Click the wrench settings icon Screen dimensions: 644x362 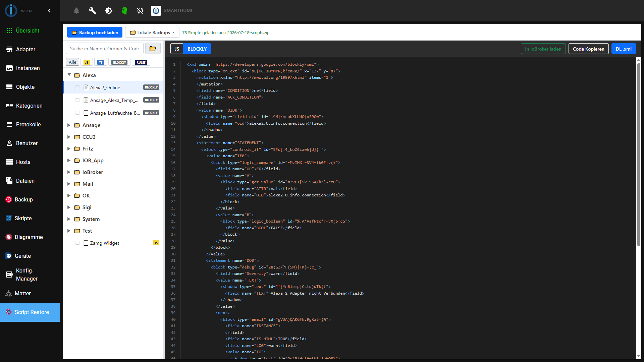[x=92, y=11]
